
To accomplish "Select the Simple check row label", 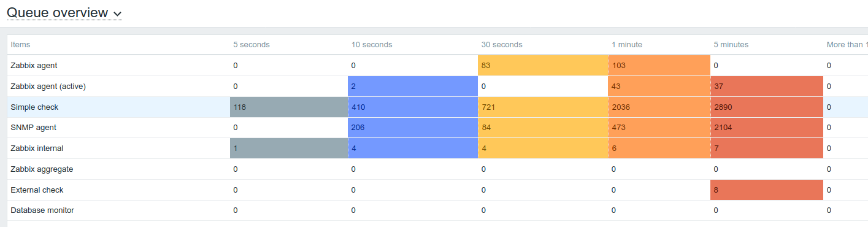I will [34, 107].
